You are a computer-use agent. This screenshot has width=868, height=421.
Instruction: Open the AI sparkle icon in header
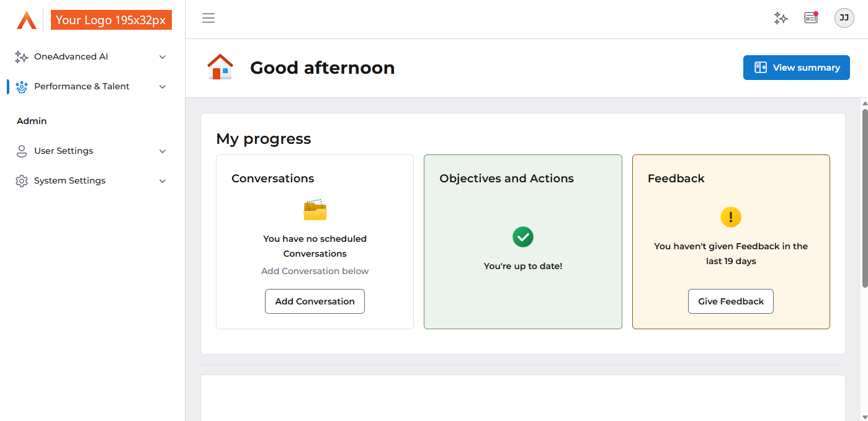[x=781, y=18]
